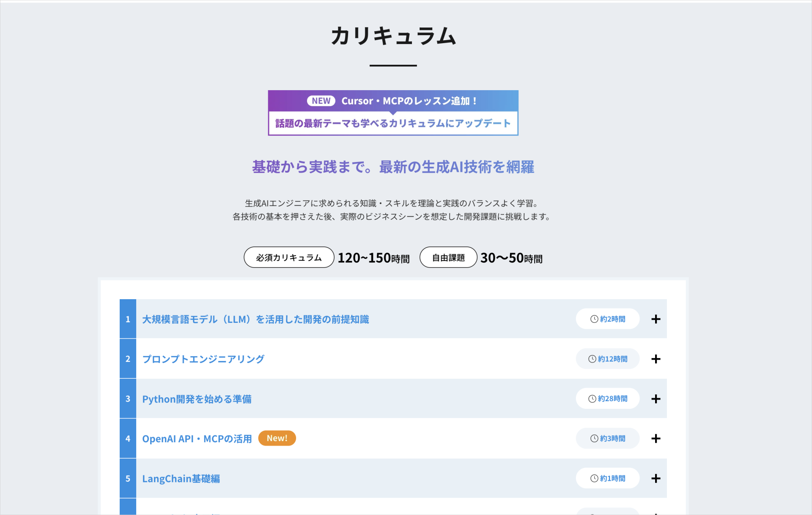Click the 30〜50時間 text
The image size is (812, 515).
(511, 258)
